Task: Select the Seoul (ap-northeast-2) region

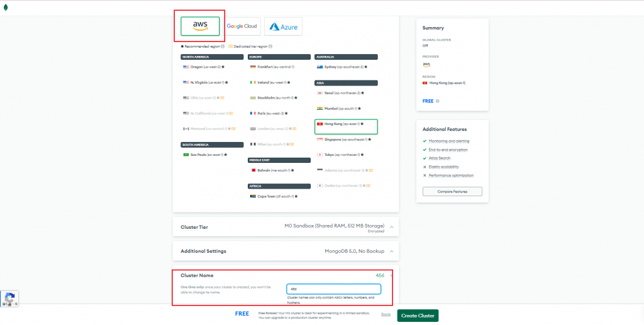Action: click(x=341, y=93)
